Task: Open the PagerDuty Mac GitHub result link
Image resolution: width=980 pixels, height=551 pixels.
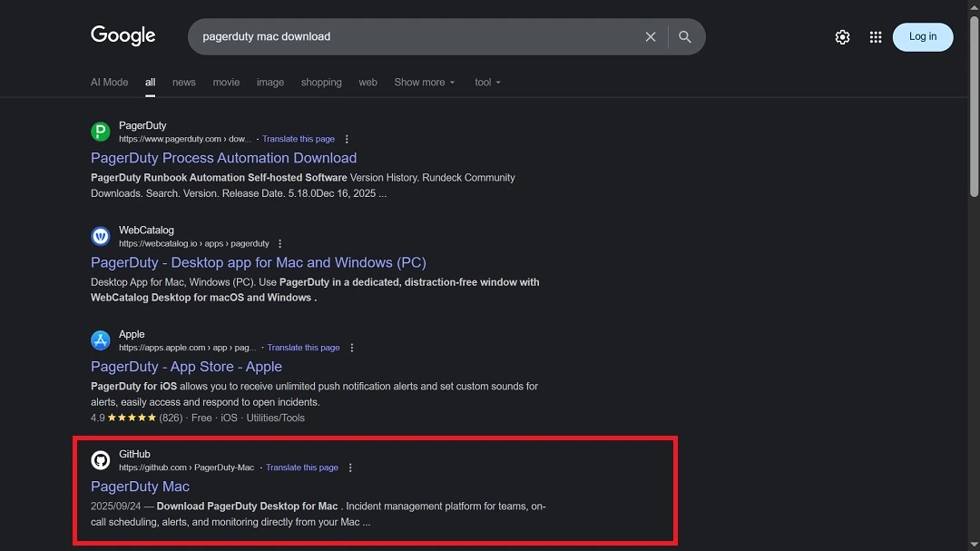Action: (x=140, y=486)
